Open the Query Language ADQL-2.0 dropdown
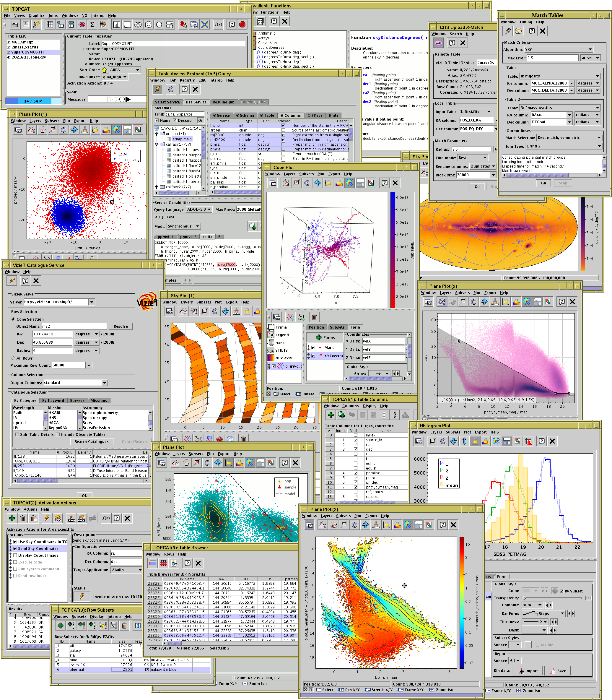The width and height of the screenshot is (612, 700). pyautogui.click(x=199, y=209)
